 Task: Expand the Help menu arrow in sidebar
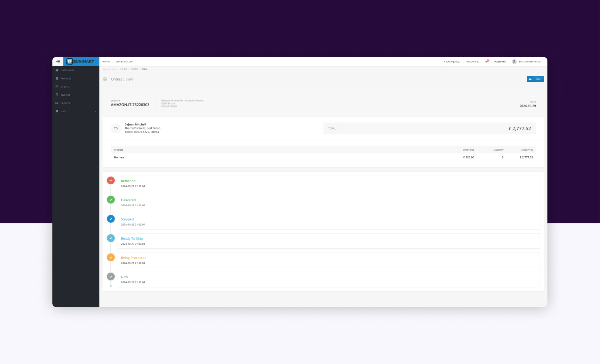(x=95, y=112)
